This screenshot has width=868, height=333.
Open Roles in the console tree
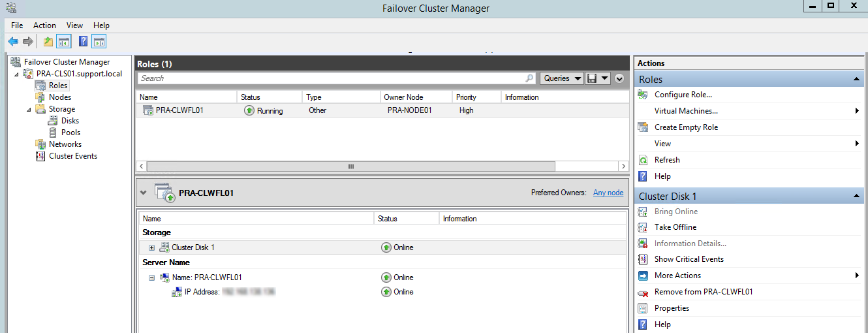pos(58,86)
